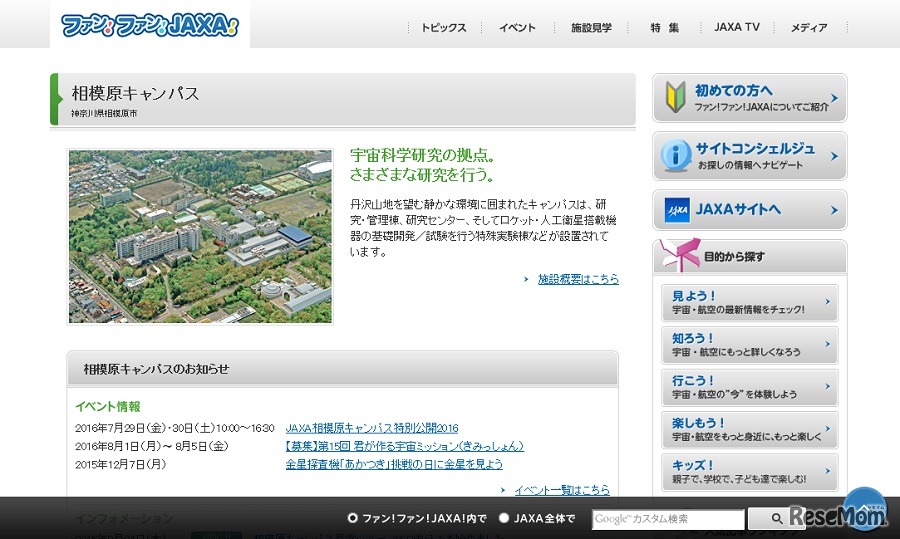Open the 見よう! category button
The width and height of the screenshot is (900, 539).
coord(750,303)
